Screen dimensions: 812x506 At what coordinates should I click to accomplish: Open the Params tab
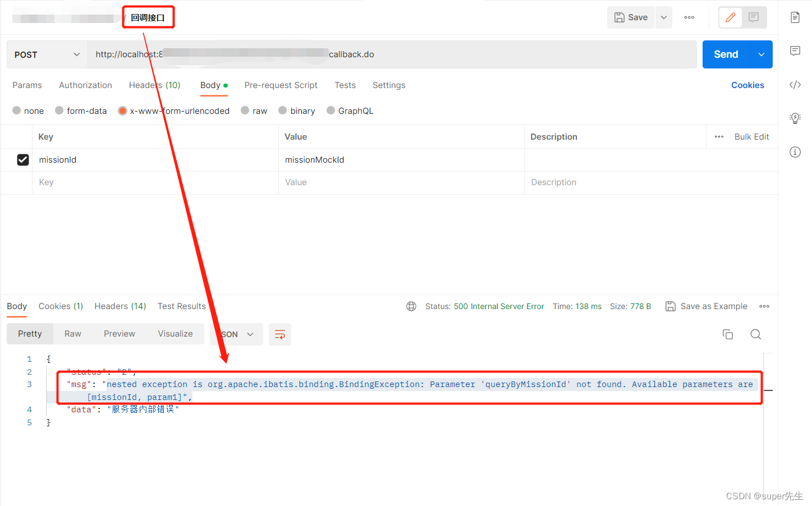coord(27,85)
